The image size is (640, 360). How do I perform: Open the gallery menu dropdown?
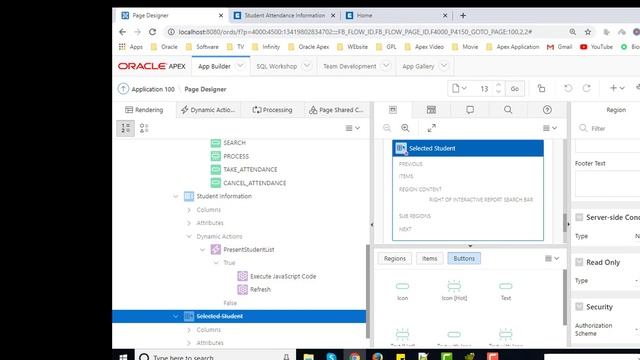(552, 258)
